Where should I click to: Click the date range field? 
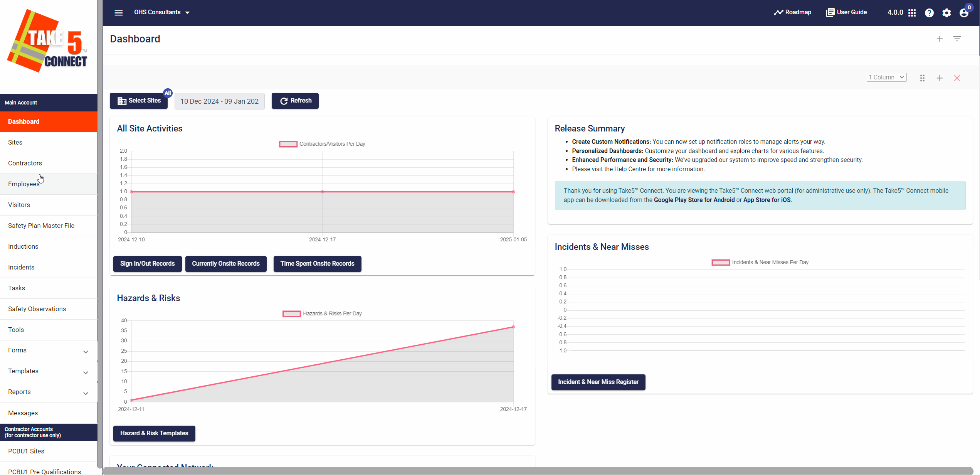(220, 101)
